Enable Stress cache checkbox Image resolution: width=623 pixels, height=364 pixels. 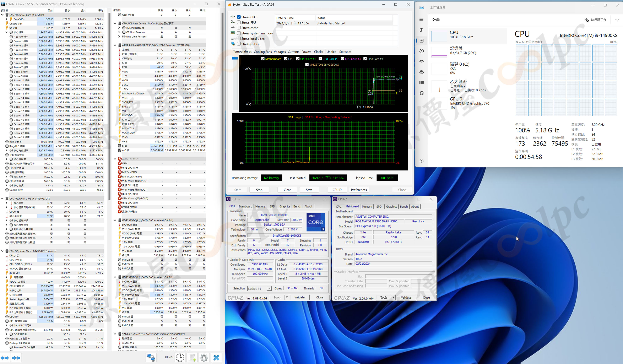[x=239, y=28]
